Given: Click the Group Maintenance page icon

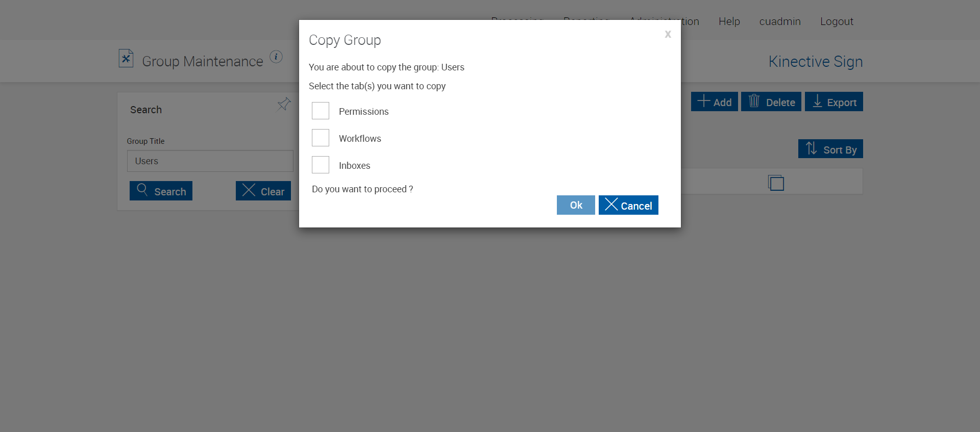Looking at the screenshot, I should tap(126, 59).
